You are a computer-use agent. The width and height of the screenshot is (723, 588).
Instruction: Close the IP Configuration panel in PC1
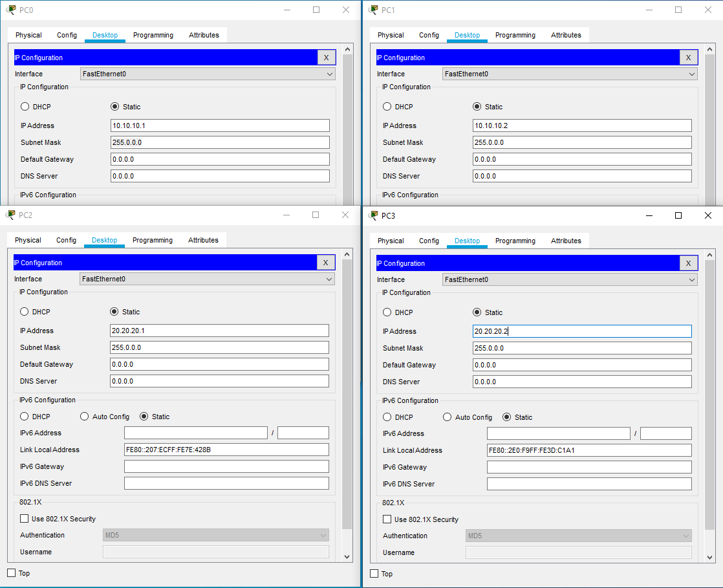point(689,58)
